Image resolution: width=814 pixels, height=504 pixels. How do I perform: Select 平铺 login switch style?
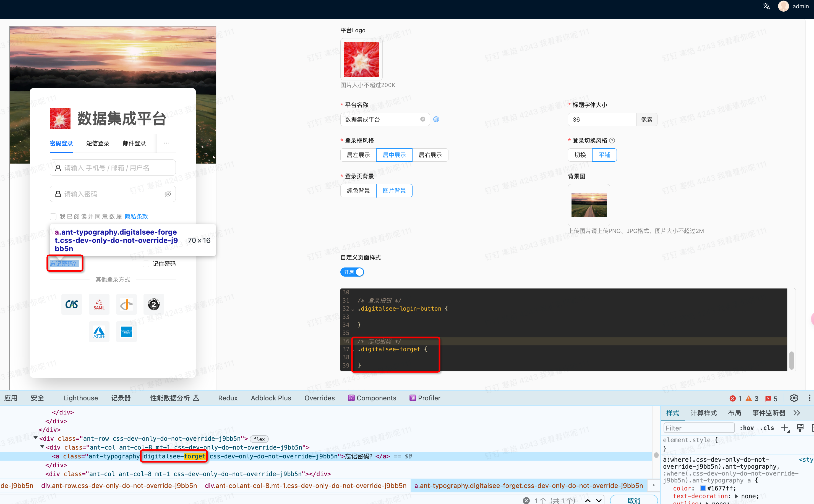pos(604,155)
